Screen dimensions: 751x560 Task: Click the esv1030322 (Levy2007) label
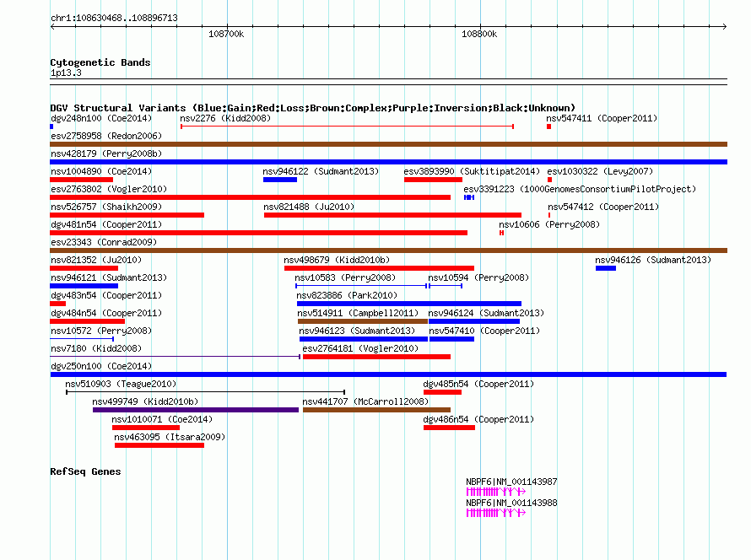coord(600,171)
